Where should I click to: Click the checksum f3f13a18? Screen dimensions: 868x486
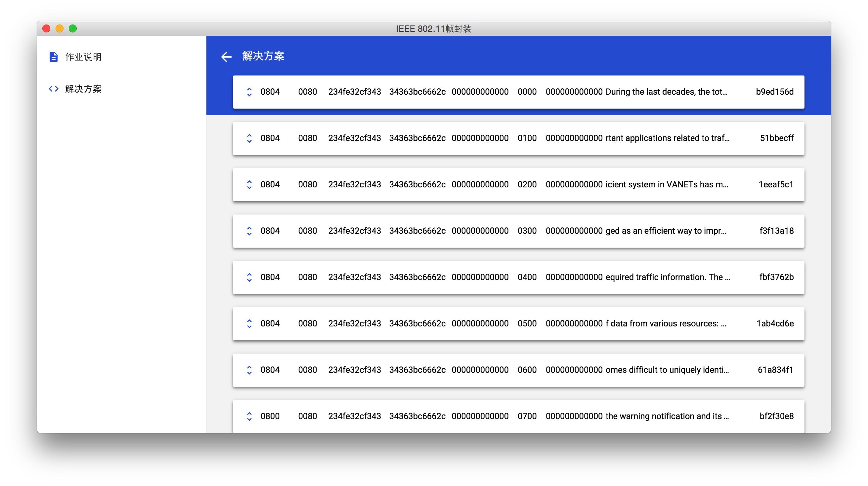[x=776, y=231]
